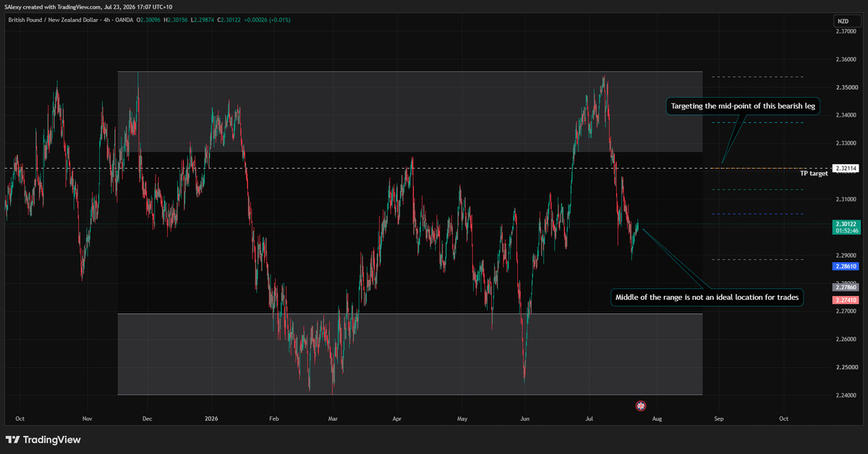Click the TP target label
Viewport: 868px width, 454px height.
click(814, 174)
